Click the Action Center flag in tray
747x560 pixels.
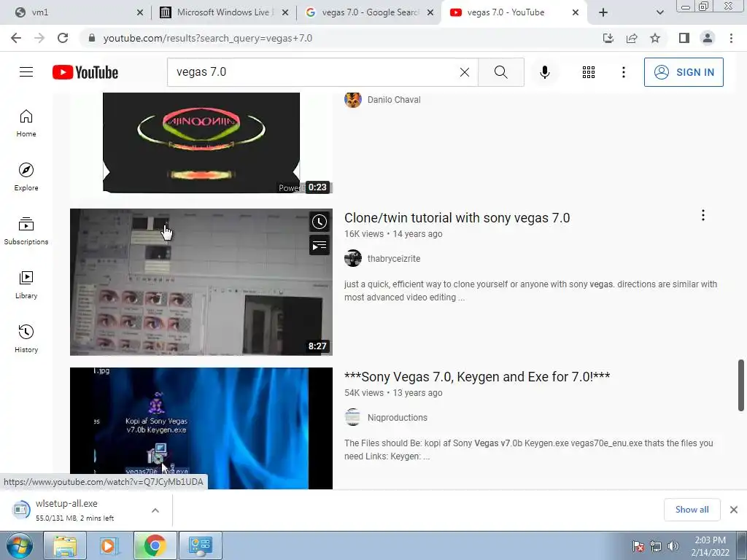pos(638,546)
